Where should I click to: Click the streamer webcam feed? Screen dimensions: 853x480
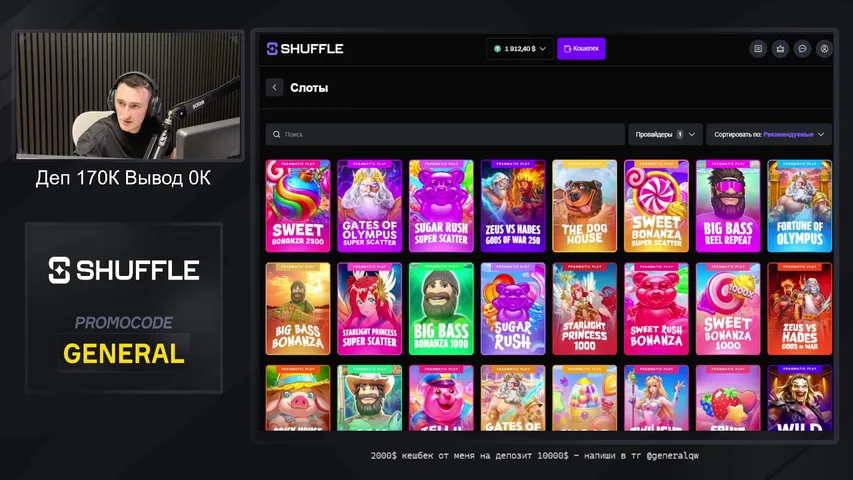coord(128,95)
